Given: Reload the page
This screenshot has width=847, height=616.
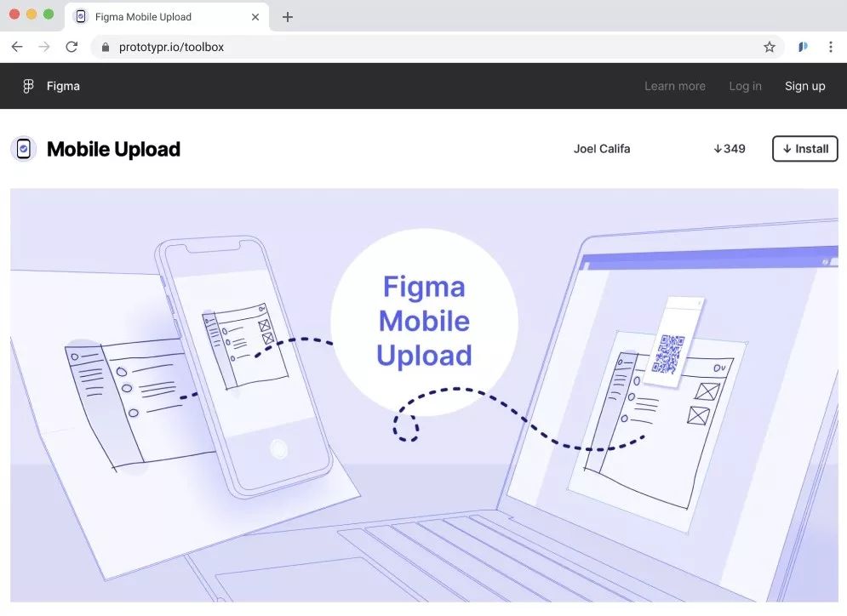Looking at the screenshot, I should pyautogui.click(x=72, y=47).
